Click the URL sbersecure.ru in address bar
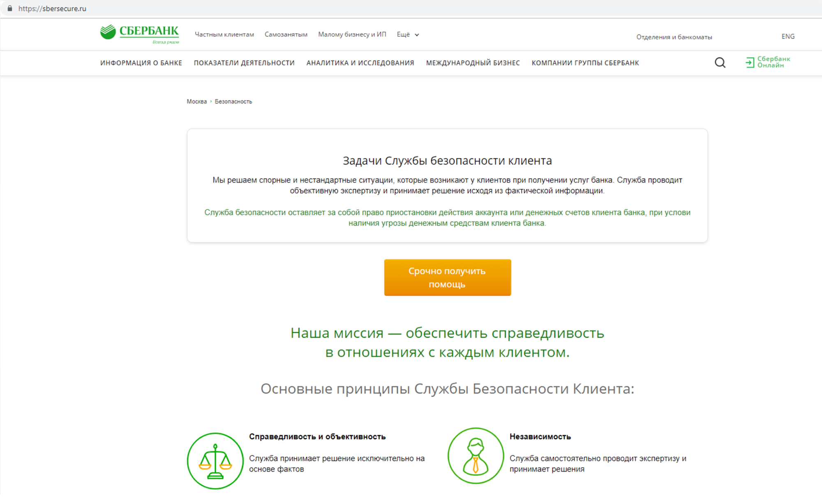 pyautogui.click(x=52, y=9)
